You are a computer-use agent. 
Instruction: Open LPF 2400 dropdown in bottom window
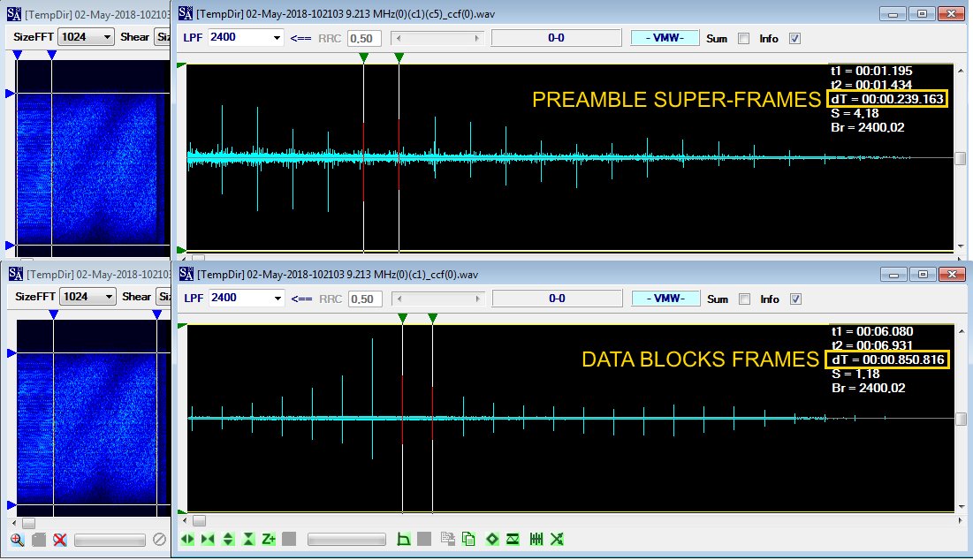click(278, 299)
